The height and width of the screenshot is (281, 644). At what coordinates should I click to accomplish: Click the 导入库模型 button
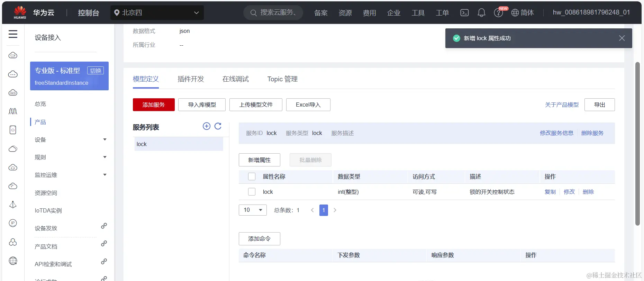coord(202,105)
